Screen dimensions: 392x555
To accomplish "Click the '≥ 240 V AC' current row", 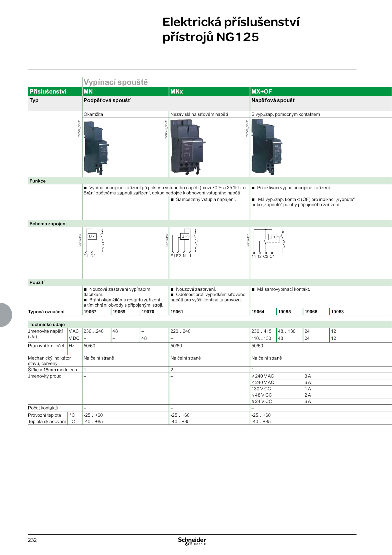I will [321, 376].
